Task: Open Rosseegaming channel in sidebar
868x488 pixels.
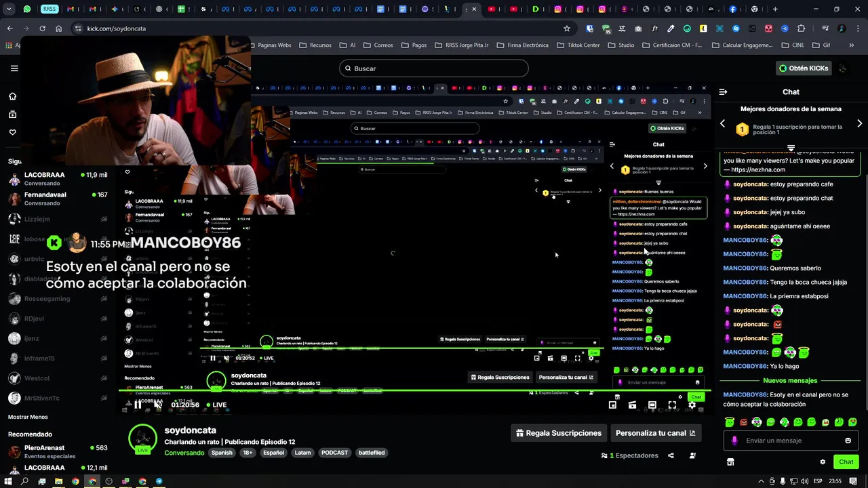Action: (x=58, y=299)
